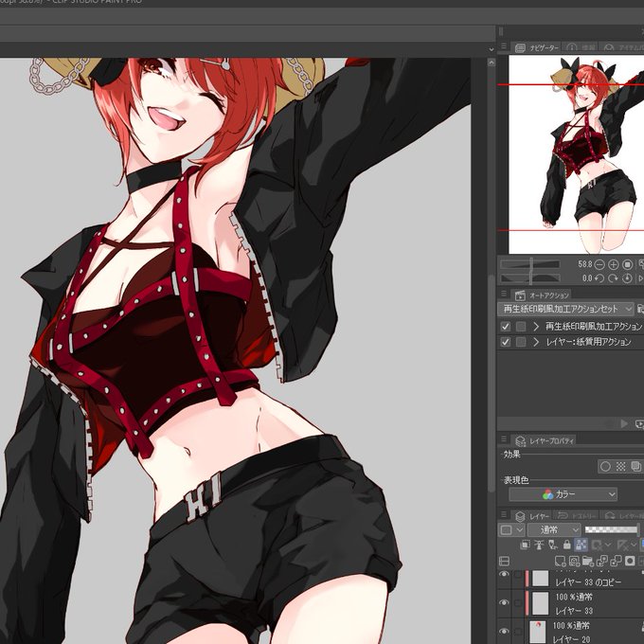Zoom in using Navigator plus button
Screen dimensions: 644x644
coord(613,265)
